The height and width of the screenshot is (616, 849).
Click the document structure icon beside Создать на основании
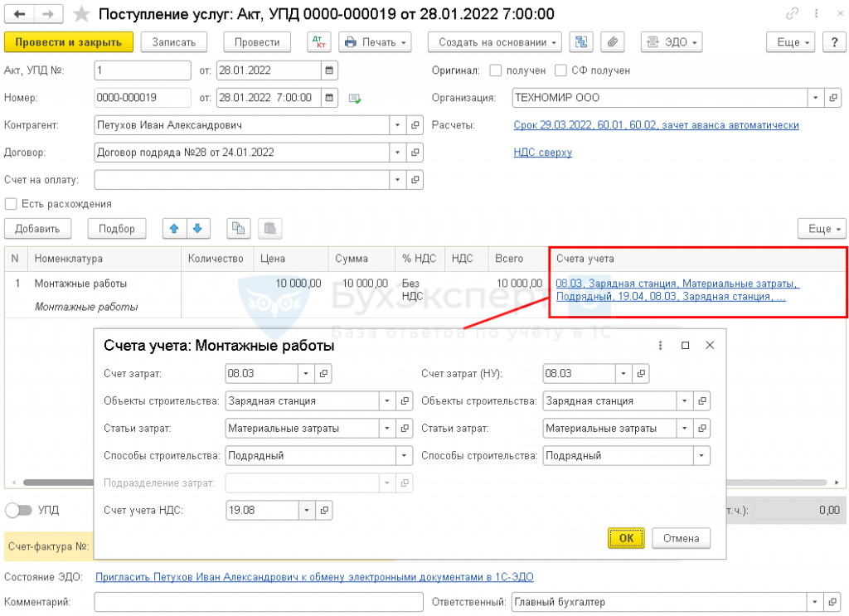click(x=582, y=42)
